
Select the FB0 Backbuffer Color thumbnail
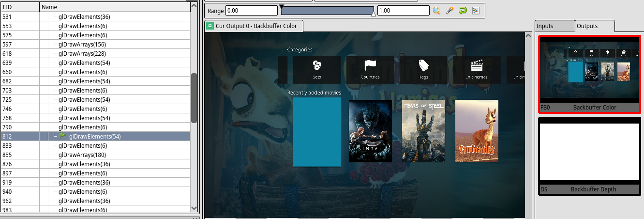point(590,74)
